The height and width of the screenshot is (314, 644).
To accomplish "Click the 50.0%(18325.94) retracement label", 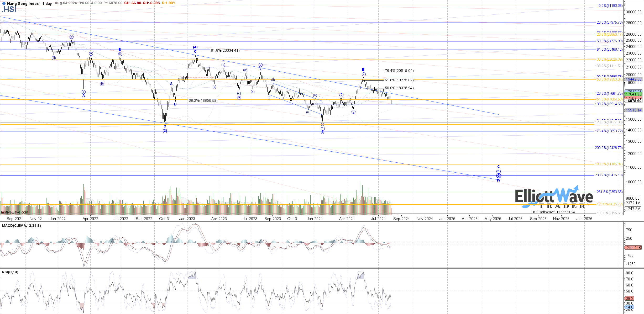I will pos(399,88).
